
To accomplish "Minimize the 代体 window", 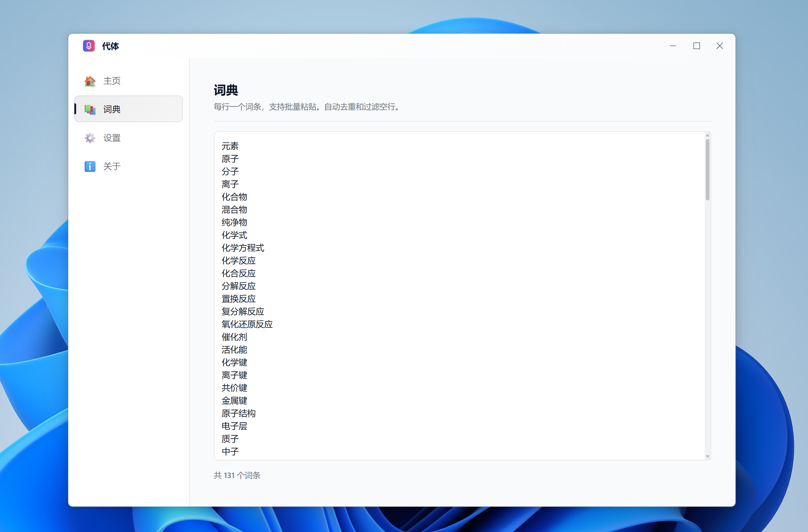I will point(673,46).
